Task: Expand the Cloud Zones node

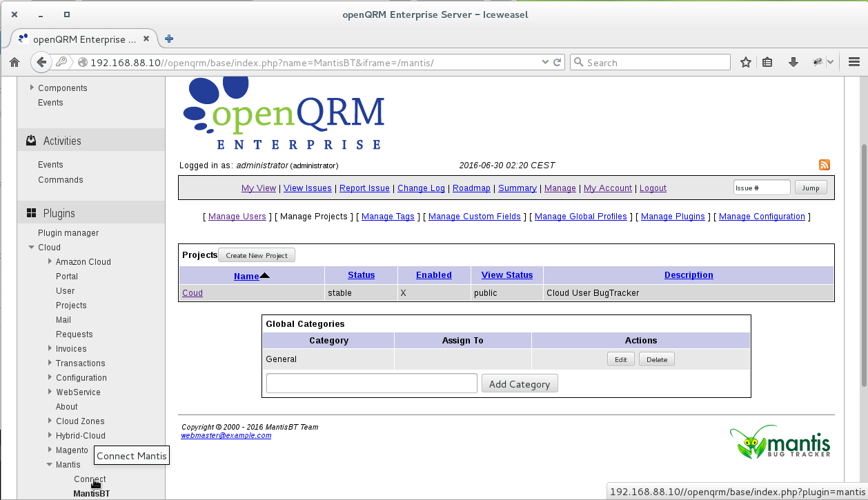Action: [50, 421]
